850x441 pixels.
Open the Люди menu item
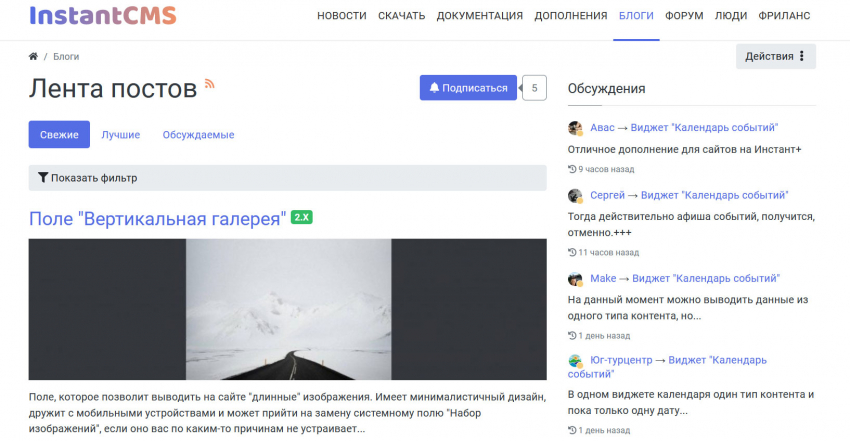tap(731, 16)
